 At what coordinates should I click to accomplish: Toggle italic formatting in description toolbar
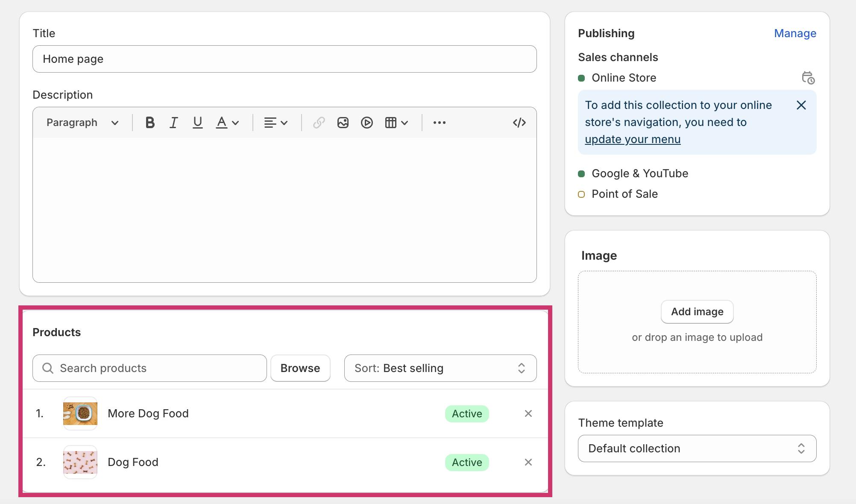(x=173, y=123)
